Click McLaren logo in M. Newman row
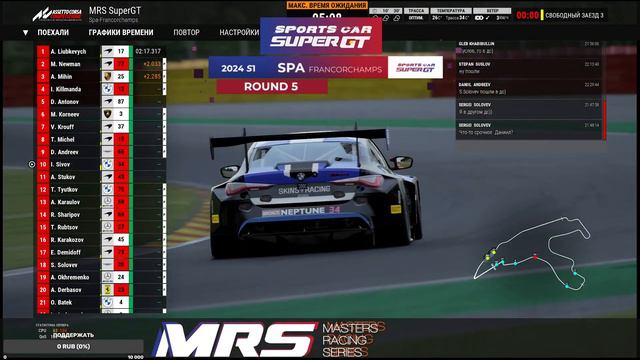640x360 pixels. pyautogui.click(x=107, y=64)
